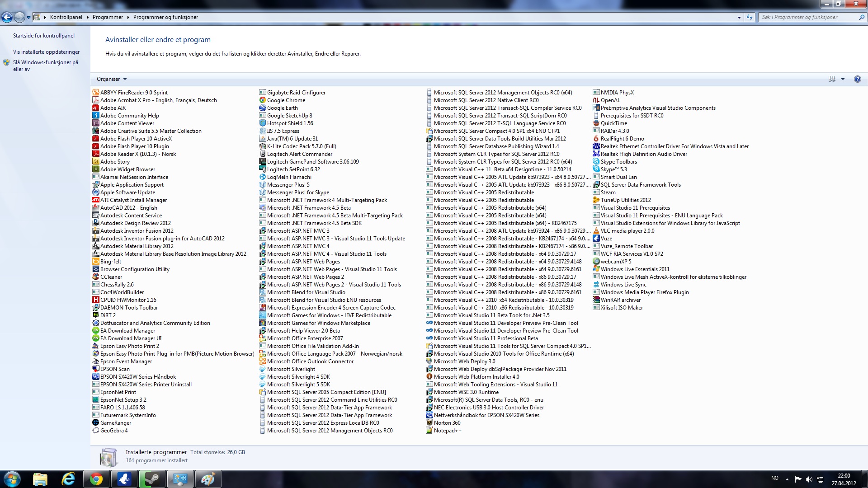
Task: Click the NO language indicator in tray
Action: (775, 478)
